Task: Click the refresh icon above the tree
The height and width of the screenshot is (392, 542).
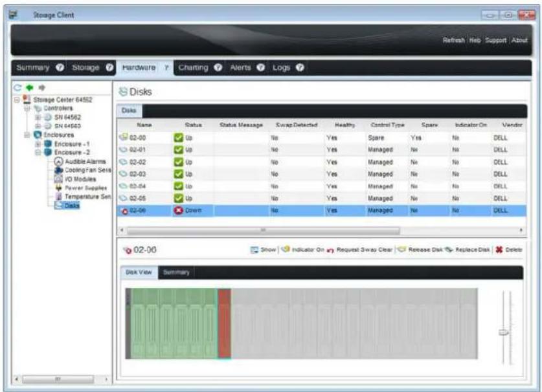Action: coord(17,88)
